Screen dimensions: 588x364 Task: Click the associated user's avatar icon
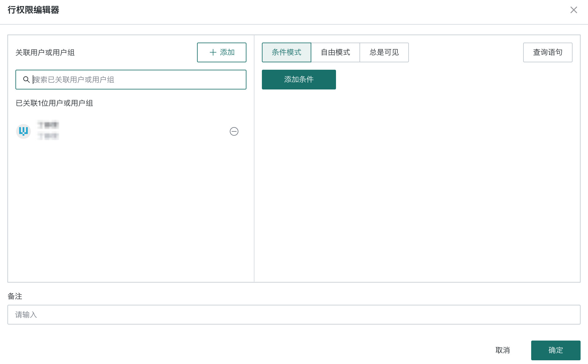pos(23,131)
